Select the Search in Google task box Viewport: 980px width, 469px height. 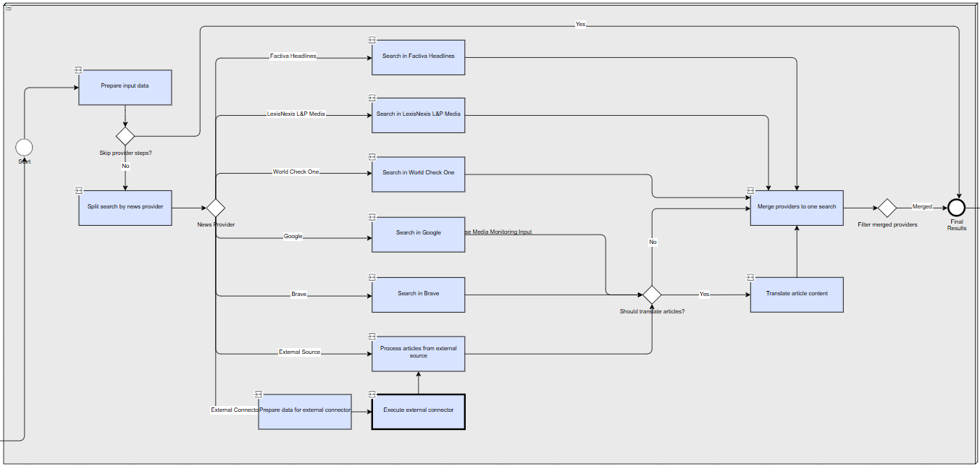pos(419,234)
